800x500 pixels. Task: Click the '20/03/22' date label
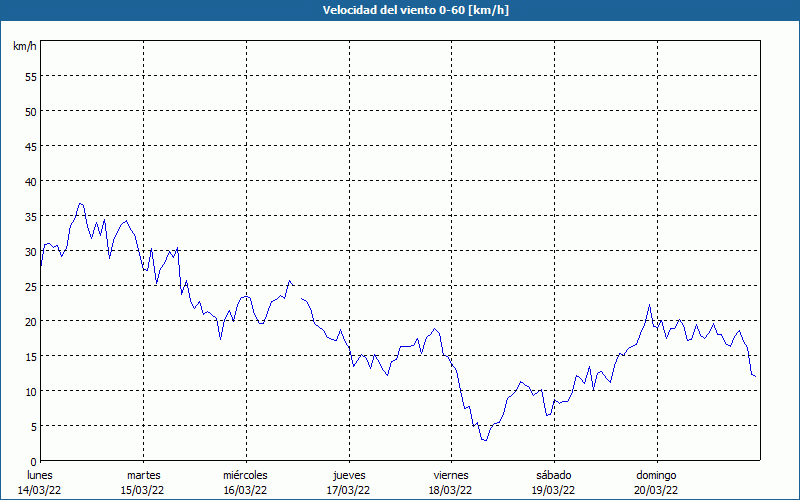coord(656,490)
